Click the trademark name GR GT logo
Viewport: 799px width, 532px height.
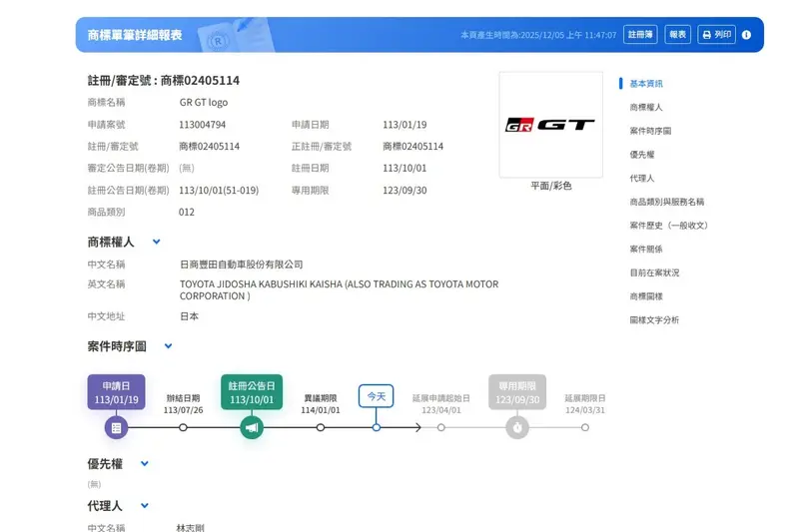coord(204,103)
